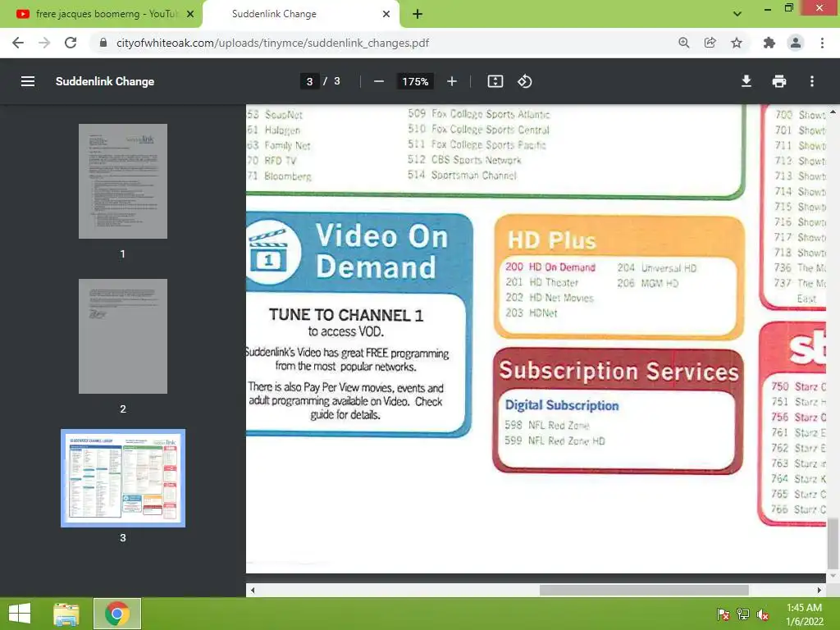Select page 1 thumbnail
This screenshot has width=840, height=630.
point(123,181)
